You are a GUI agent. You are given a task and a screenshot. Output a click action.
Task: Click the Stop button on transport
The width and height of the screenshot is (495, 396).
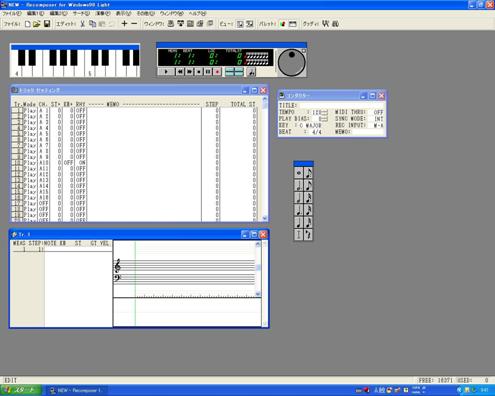pos(199,72)
